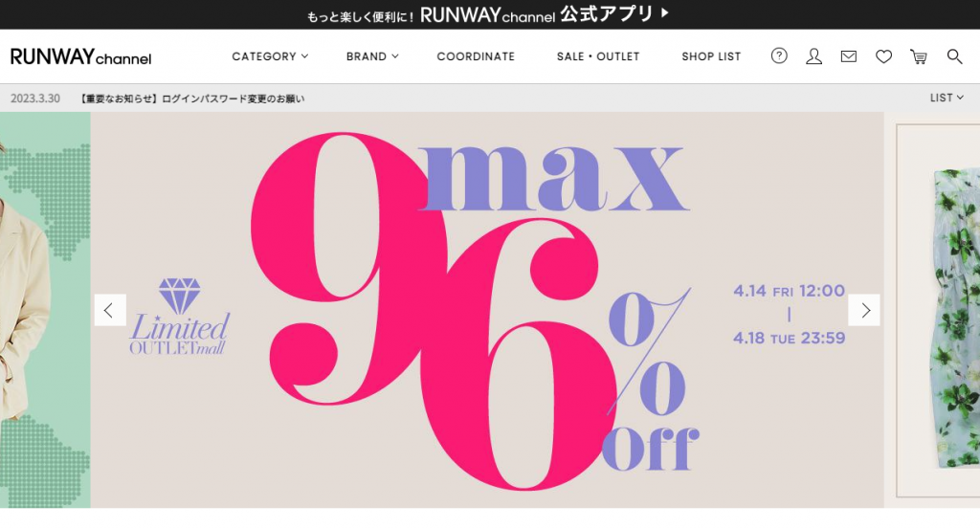980x528 pixels.
Task: Expand the news LIST dropdown
Action: coord(947,99)
